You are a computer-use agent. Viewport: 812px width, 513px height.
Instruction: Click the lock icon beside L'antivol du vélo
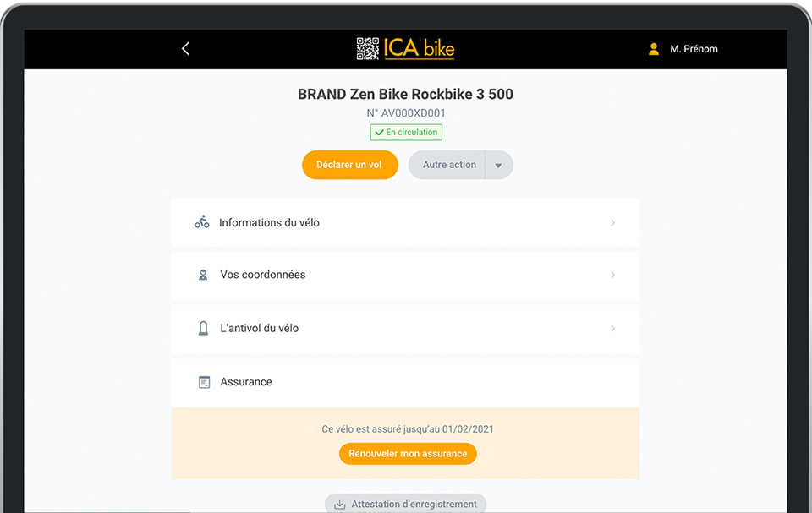[x=204, y=328]
